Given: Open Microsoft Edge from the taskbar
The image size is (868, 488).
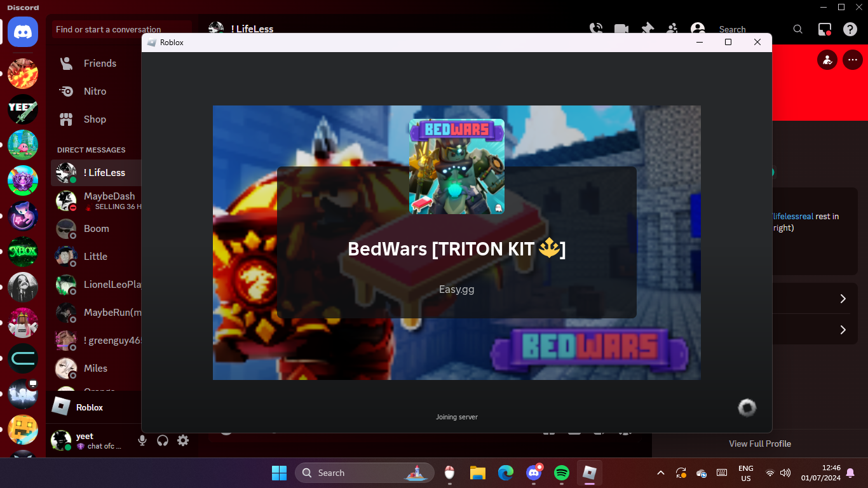Looking at the screenshot, I should coord(506,473).
